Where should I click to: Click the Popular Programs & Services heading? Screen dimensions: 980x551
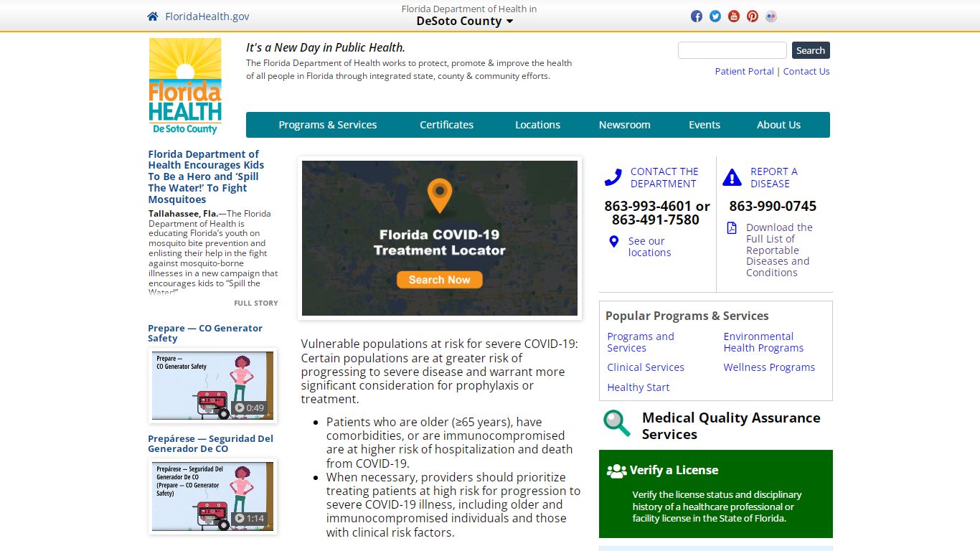687,316
